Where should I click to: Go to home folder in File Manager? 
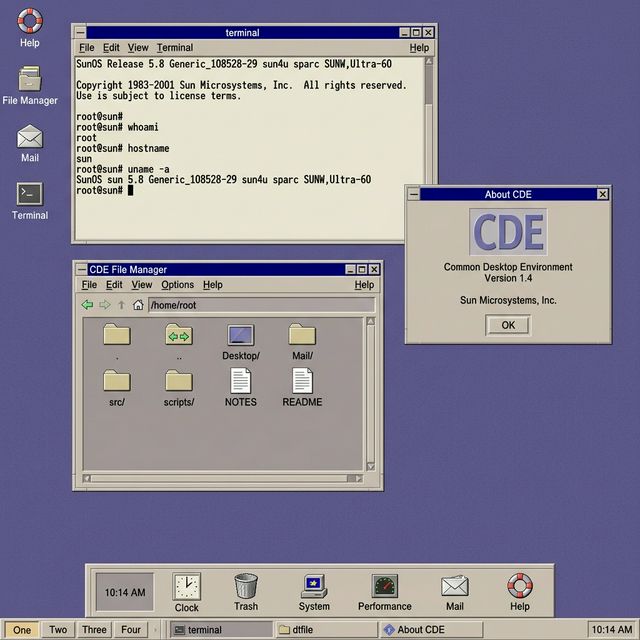[x=138, y=304]
